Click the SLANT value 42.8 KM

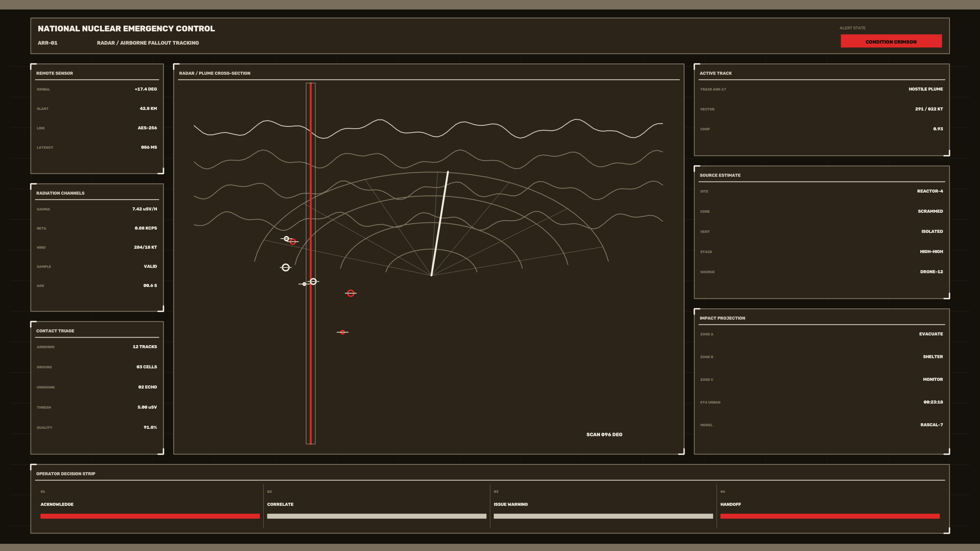pyautogui.click(x=148, y=109)
